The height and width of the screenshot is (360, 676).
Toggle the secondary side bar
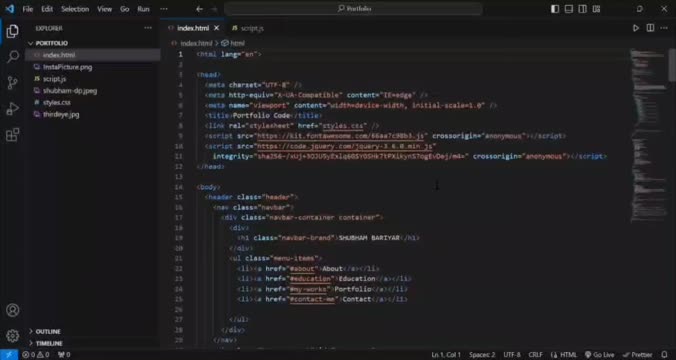[582, 9]
